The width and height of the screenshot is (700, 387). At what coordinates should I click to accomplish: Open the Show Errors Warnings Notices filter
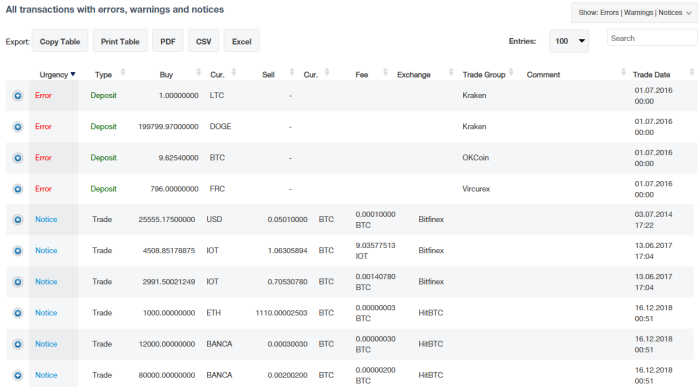(x=634, y=12)
